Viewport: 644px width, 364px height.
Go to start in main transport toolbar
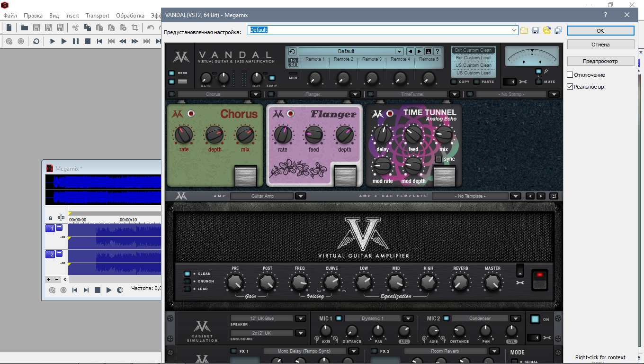click(99, 41)
